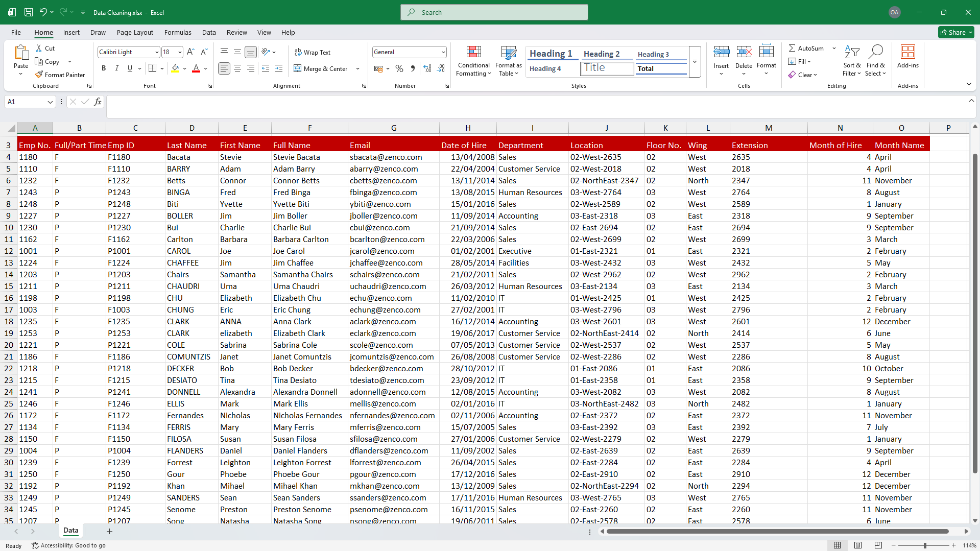Click the Add-ins icon
This screenshot has height=551, width=980.
(907, 56)
